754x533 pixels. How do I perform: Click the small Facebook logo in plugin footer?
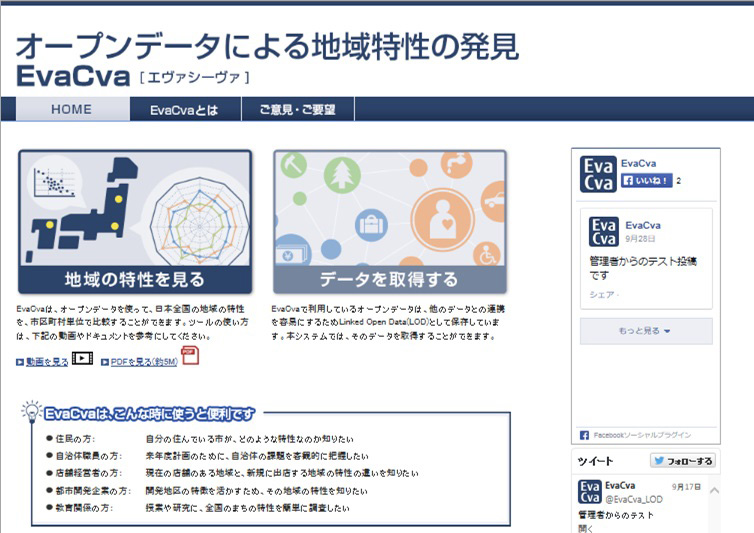pos(584,435)
